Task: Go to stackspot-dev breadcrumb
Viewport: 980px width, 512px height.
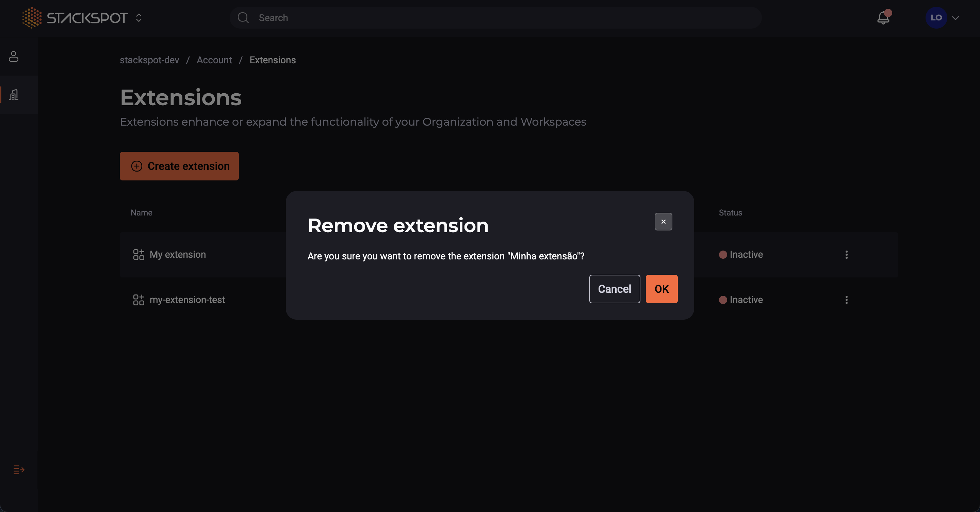Action: tap(149, 60)
